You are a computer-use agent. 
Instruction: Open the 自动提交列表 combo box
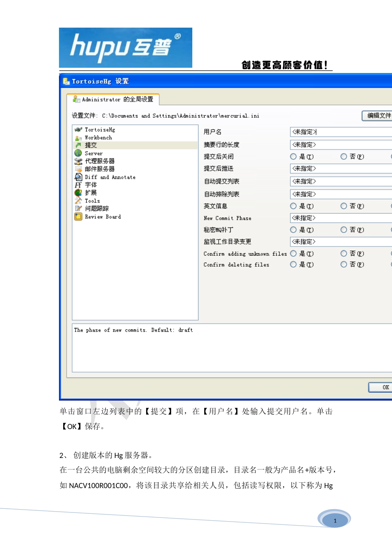point(341,181)
